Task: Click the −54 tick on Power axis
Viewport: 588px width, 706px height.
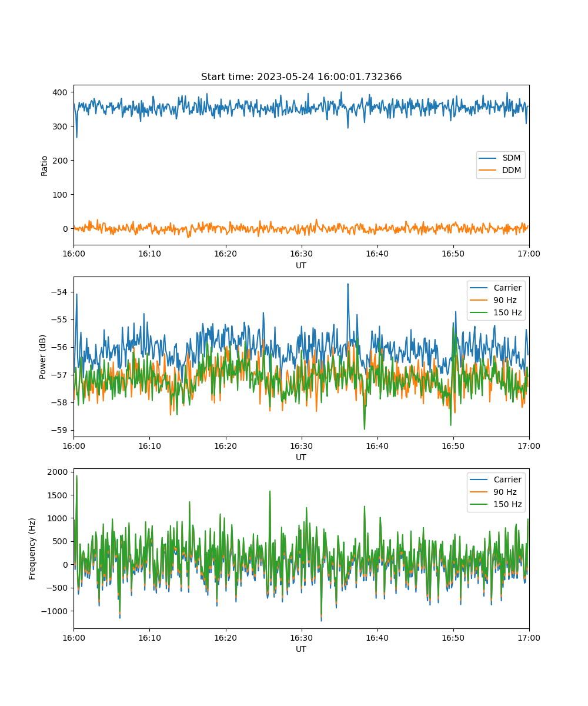Action: [x=61, y=292]
